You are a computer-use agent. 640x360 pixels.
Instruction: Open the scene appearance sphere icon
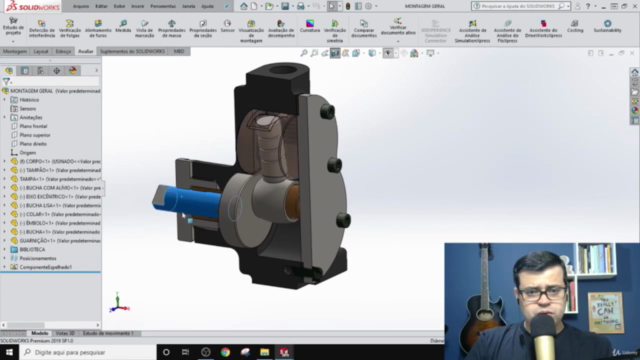pos(414,53)
